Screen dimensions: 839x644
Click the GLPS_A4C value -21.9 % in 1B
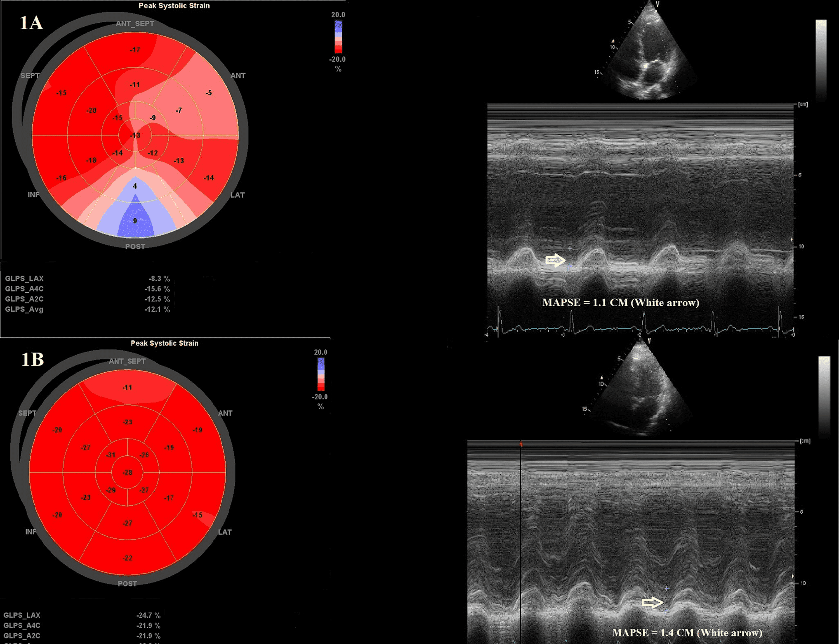[x=148, y=626]
